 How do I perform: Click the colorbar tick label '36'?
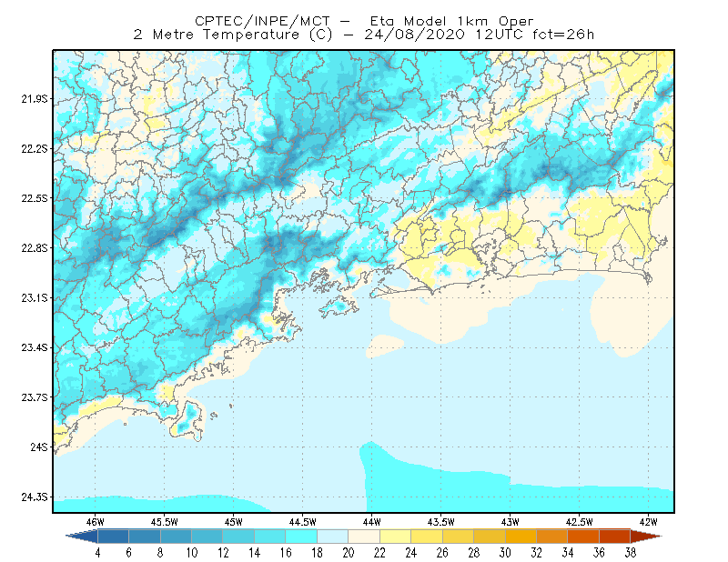tap(599, 553)
